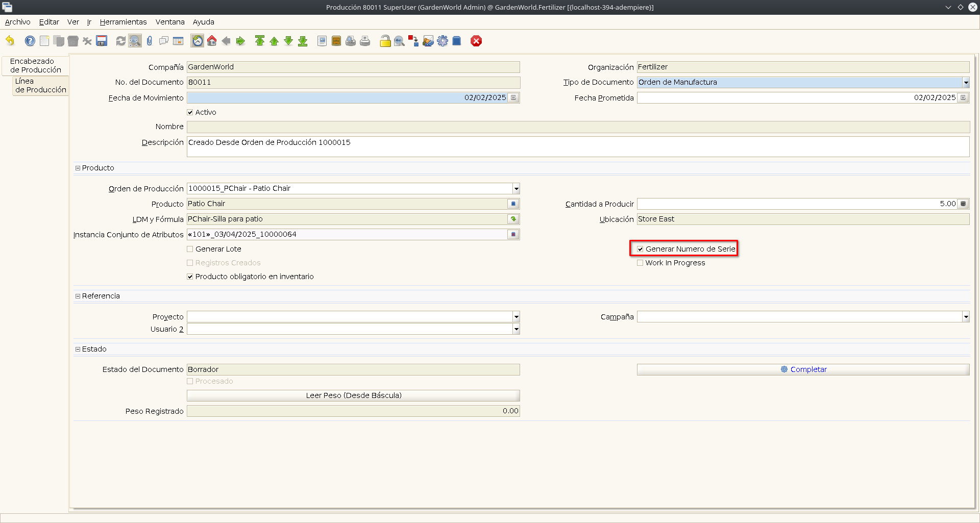
Task: Refresh the record with the circular arrows icon
Action: coord(121,41)
